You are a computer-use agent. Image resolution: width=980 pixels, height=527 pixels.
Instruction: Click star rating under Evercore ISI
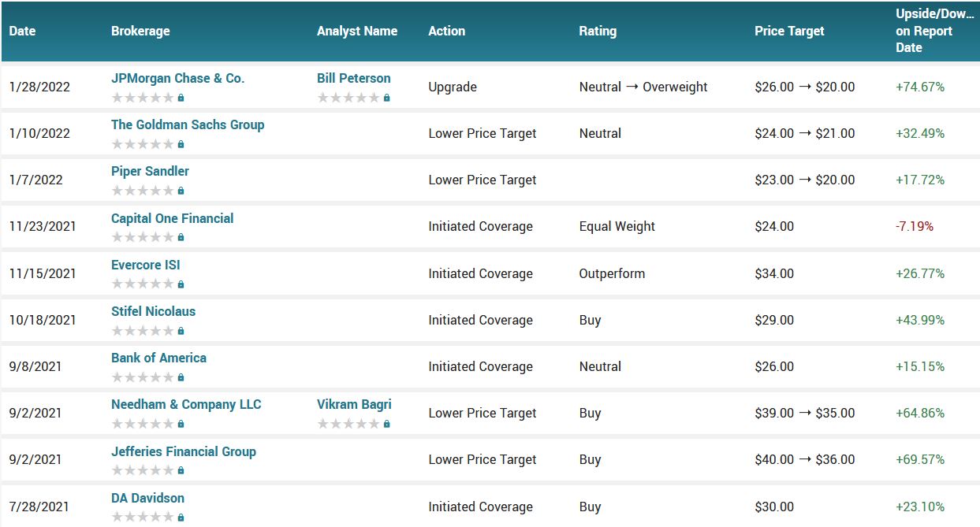click(x=143, y=284)
